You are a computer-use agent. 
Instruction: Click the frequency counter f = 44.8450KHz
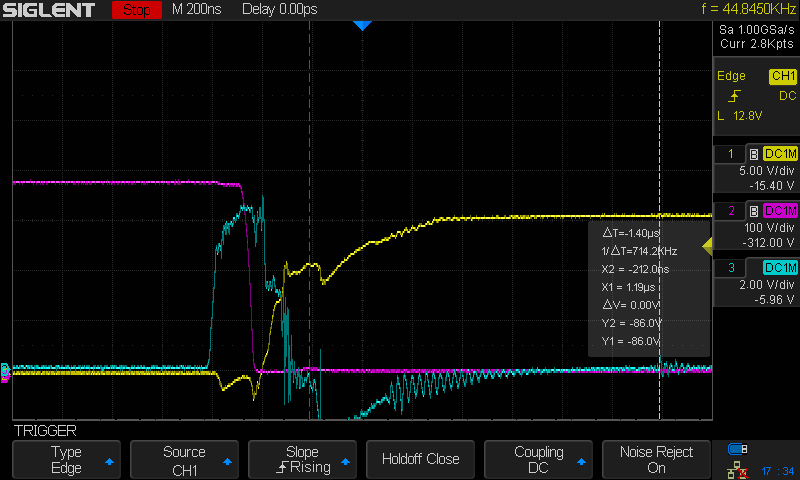748,9
